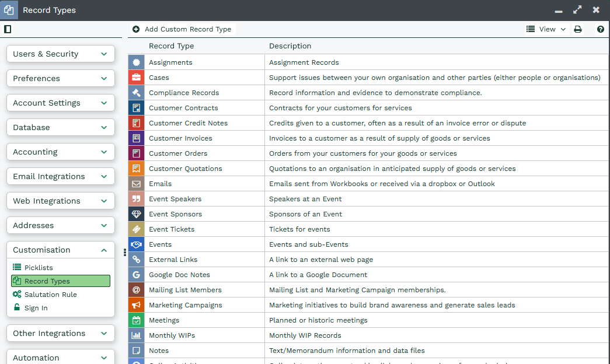Click the Event Tickets icon
This screenshot has height=364, width=610.
[x=136, y=229]
